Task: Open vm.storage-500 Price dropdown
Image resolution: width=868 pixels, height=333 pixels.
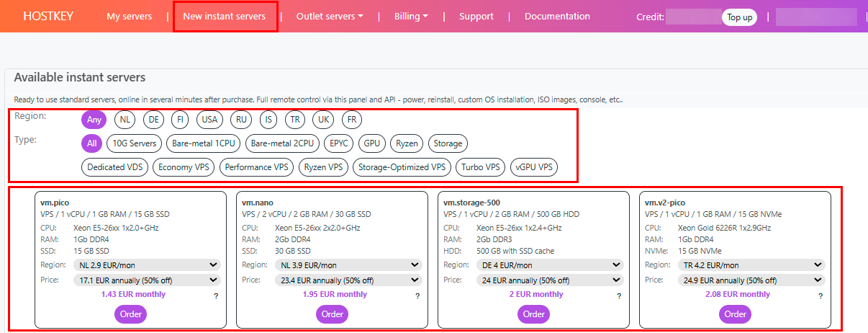Action: [x=550, y=280]
